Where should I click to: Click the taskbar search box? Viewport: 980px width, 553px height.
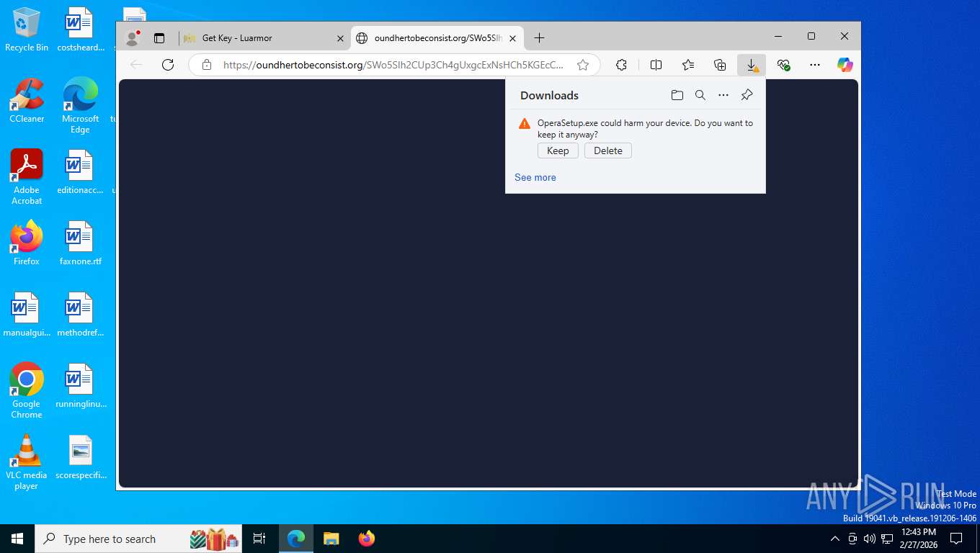(138, 539)
